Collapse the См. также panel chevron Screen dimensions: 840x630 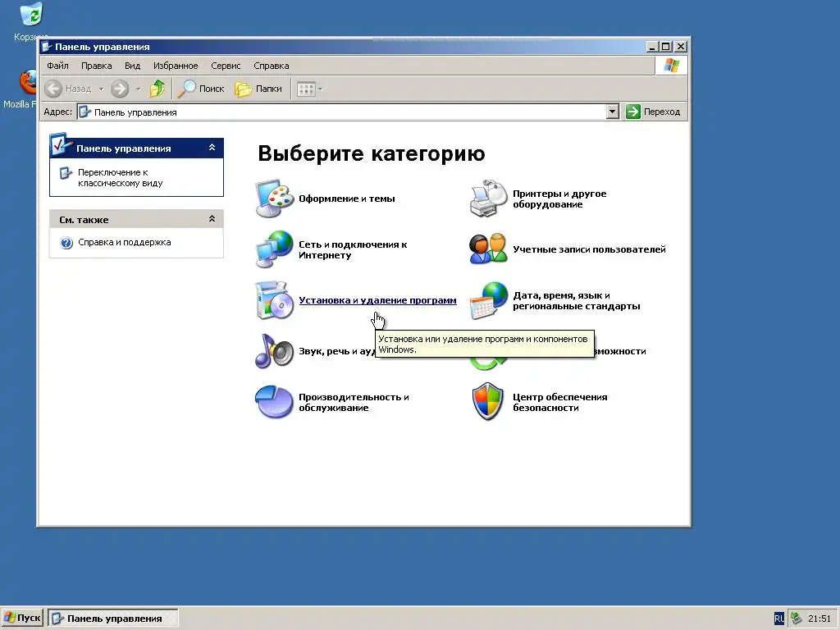pyautogui.click(x=212, y=218)
